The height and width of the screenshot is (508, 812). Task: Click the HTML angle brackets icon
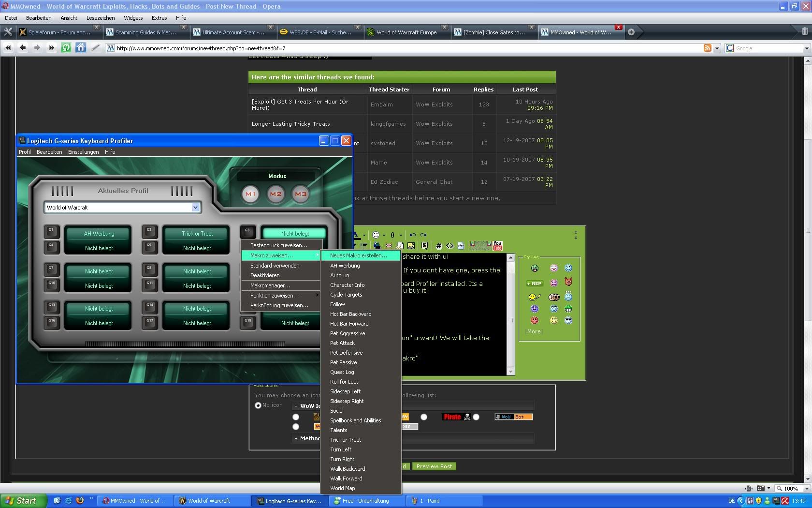click(x=450, y=246)
